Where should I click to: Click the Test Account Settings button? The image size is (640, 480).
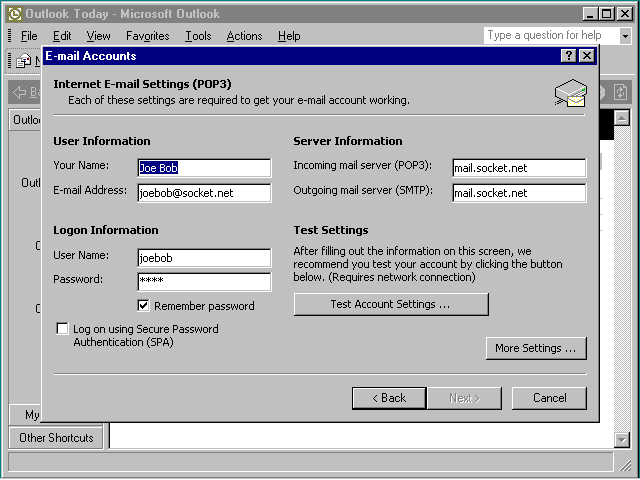(x=391, y=304)
